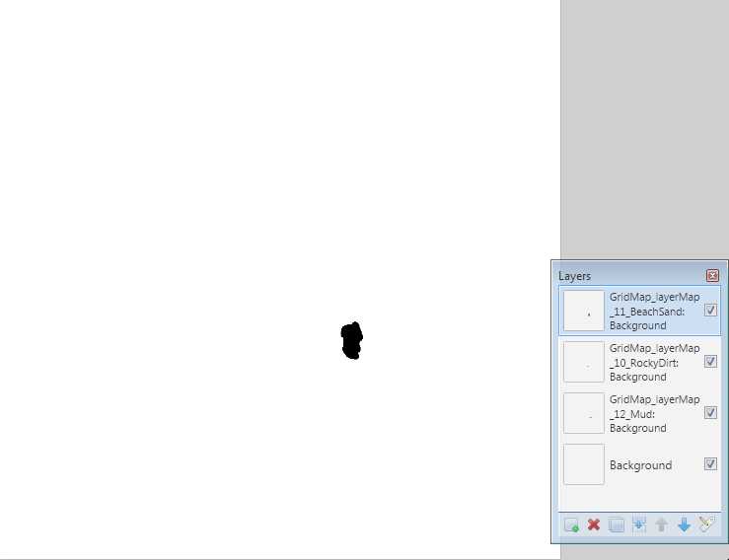Click the Duplicate Layer icon
729x560 pixels.
[x=617, y=525]
